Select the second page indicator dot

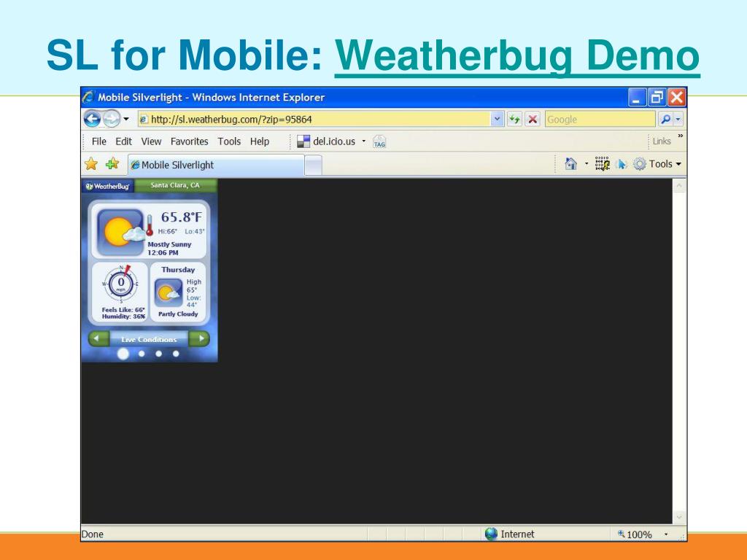142,354
